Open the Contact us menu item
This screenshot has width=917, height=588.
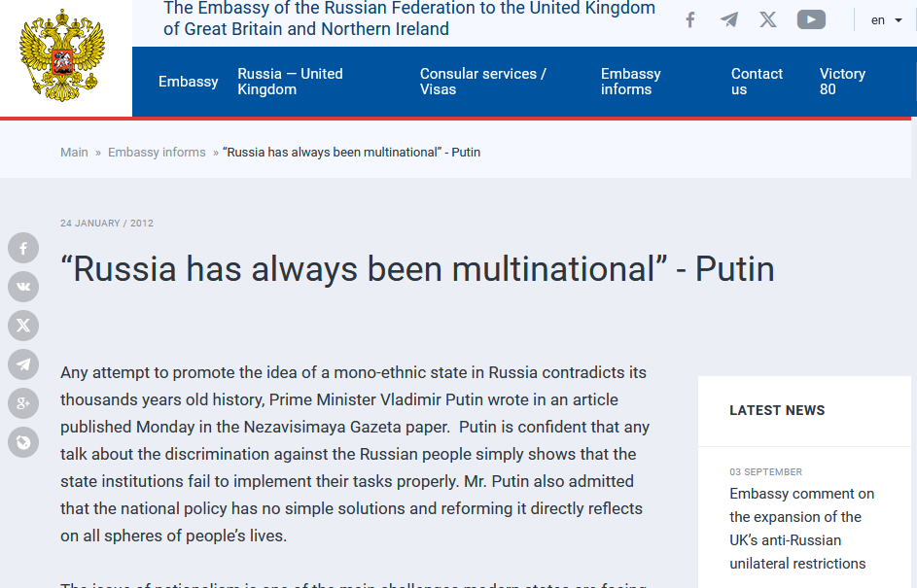pos(757,82)
